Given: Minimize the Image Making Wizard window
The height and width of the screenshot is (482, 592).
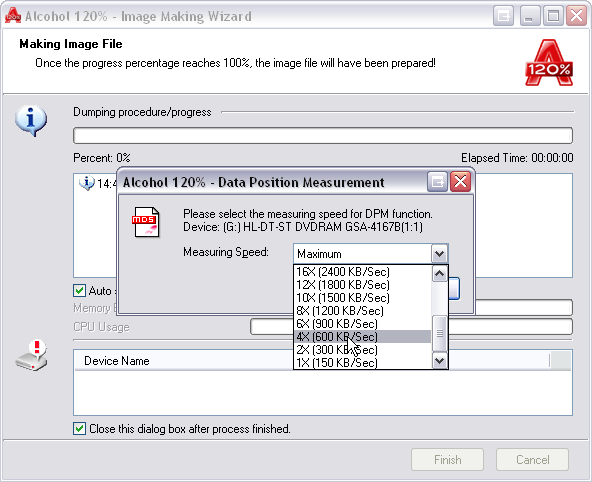Looking at the screenshot, I should tap(529, 16).
